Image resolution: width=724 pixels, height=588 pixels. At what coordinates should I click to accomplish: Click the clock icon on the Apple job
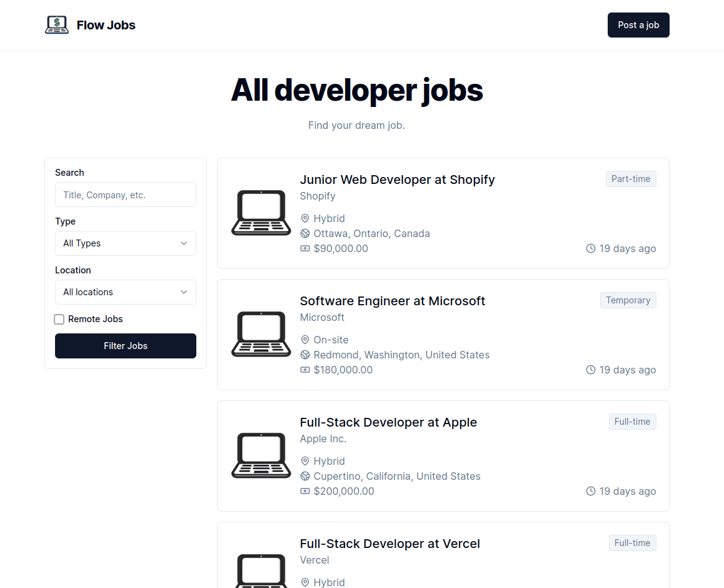[x=591, y=491]
